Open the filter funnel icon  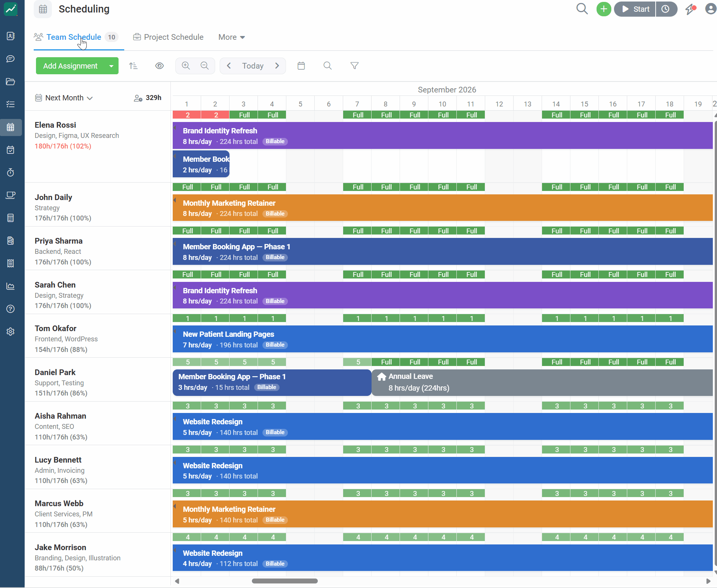pos(355,66)
